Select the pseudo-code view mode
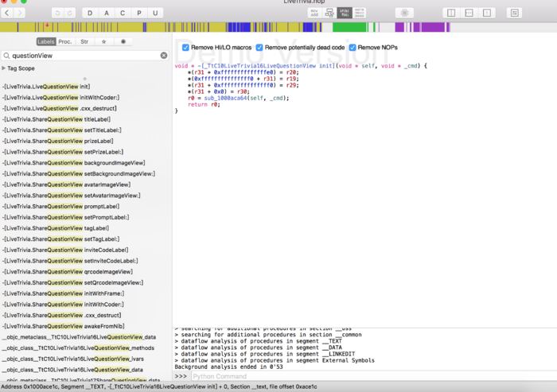This screenshot has width=557, height=392. coord(345,14)
